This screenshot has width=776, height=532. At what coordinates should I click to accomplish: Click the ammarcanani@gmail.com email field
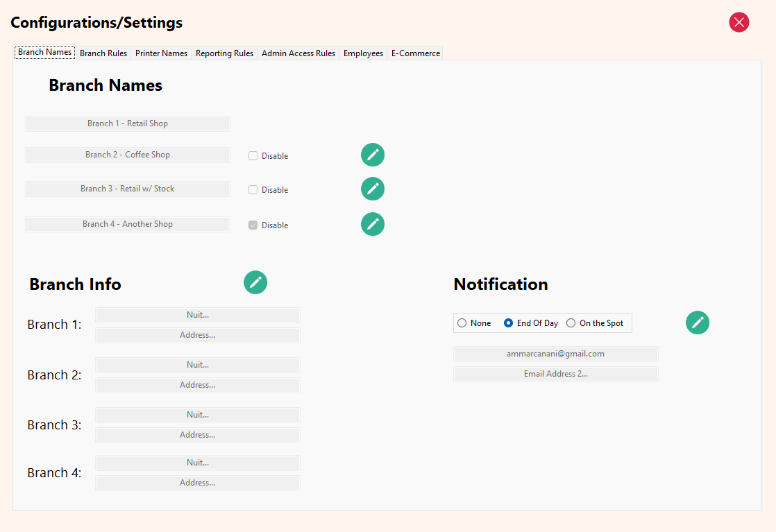[x=556, y=354]
